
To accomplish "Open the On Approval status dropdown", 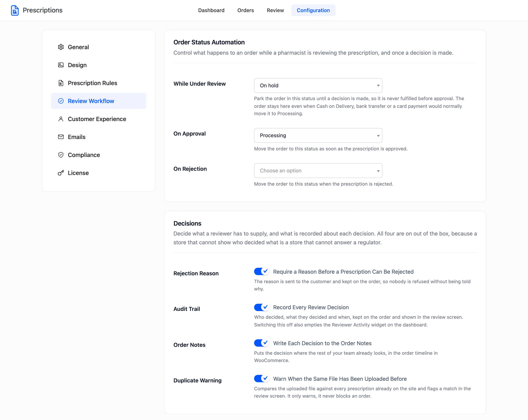I will pyautogui.click(x=318, y=135).
